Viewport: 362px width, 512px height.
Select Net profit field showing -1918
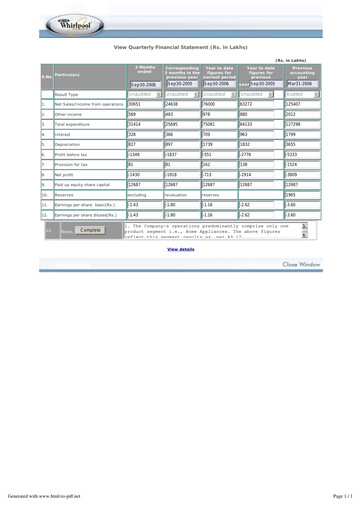(182, 175)
